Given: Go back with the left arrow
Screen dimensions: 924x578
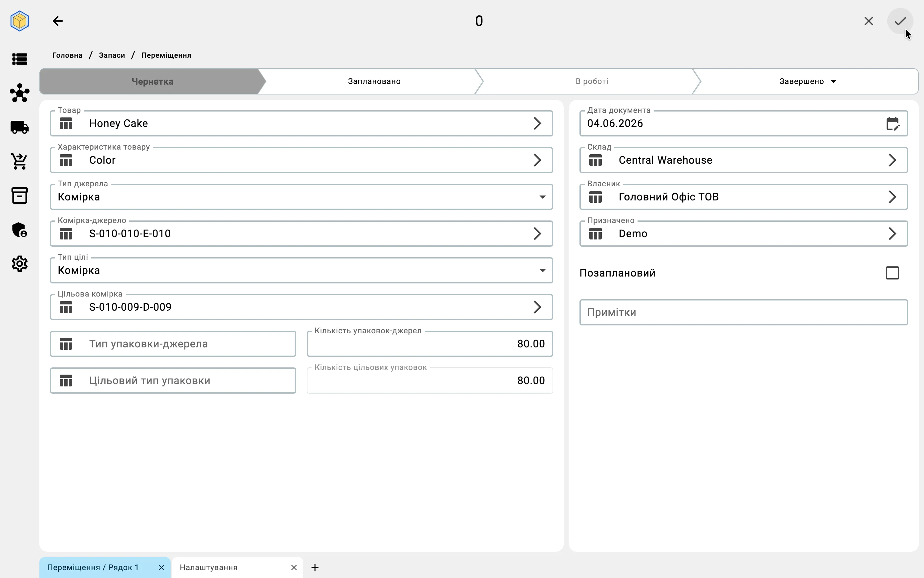Looking at the screenshot, I should pyautogui.click(x=58, y=21).
